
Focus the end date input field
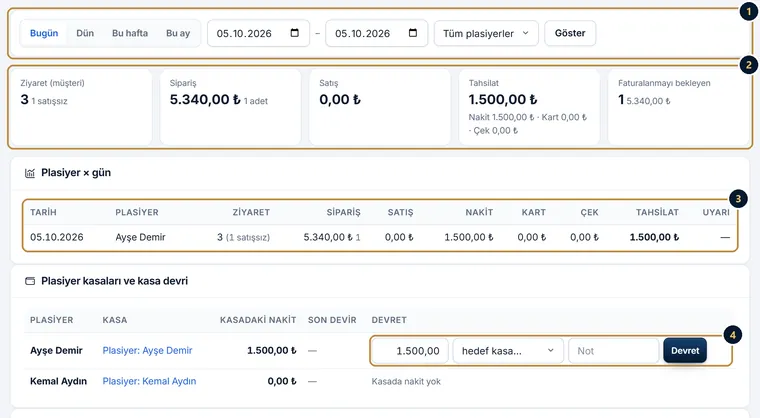point(377,33)
